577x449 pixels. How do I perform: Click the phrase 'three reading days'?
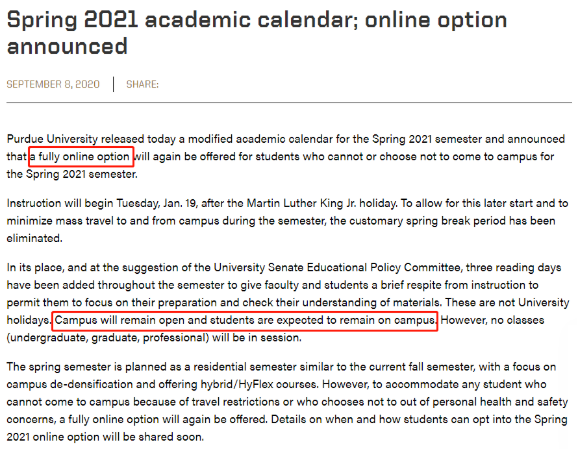(513, 268)
